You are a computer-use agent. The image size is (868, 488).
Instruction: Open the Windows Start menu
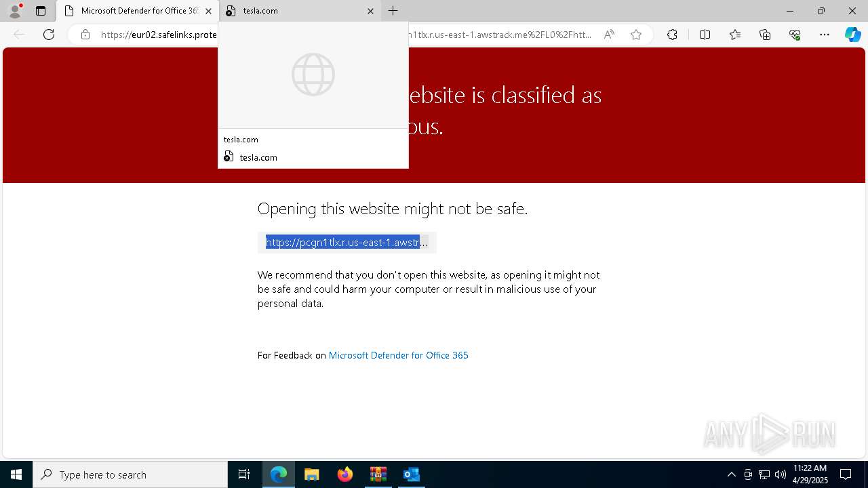tap(16, 474)
